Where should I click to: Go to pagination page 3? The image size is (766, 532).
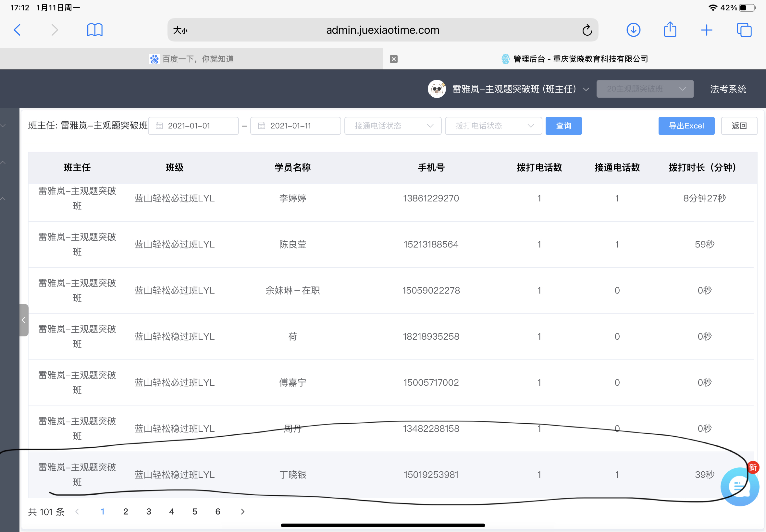pos(149,511)
